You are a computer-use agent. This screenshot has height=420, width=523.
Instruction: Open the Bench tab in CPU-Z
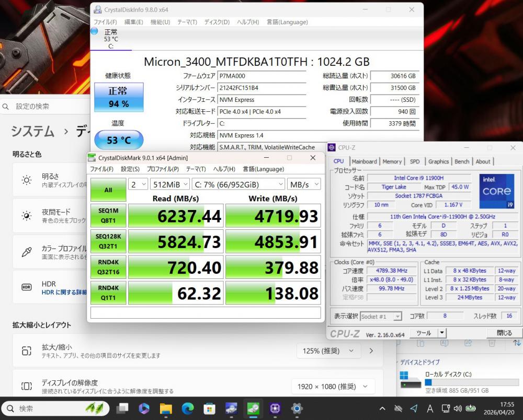[x=462, y=161]
